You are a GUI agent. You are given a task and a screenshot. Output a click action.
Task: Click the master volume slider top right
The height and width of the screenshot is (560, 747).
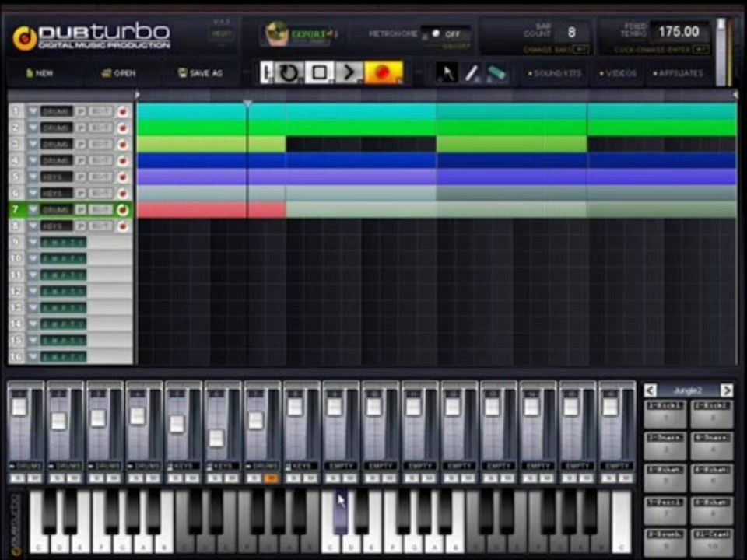721,52
